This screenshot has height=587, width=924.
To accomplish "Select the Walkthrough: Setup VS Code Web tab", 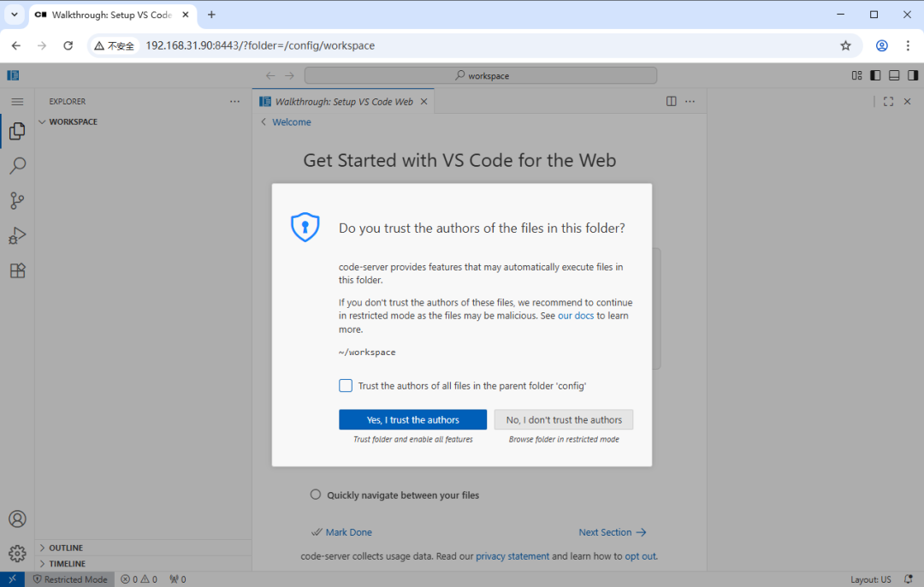I will [x=343, y=101].
